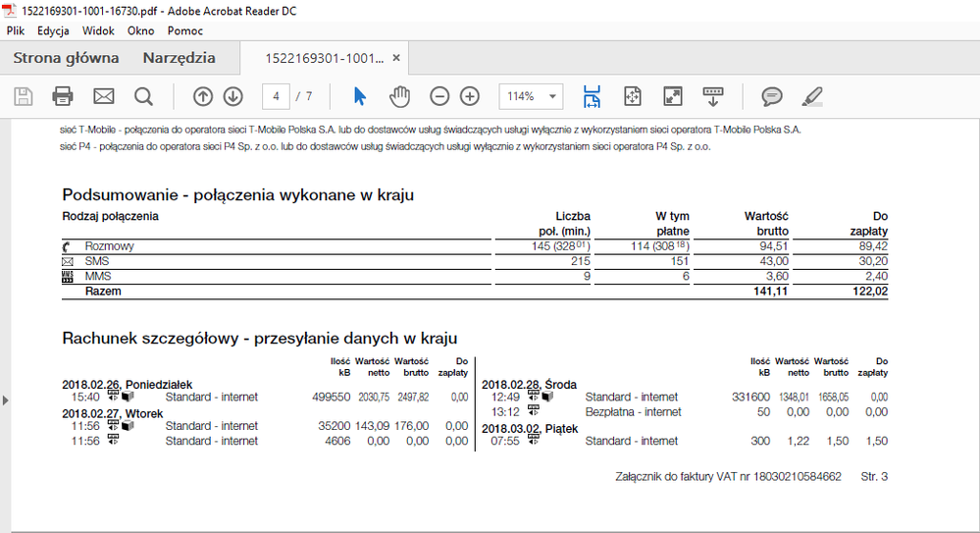Click the page number input field
980x533 pixels.
[277, 96]
